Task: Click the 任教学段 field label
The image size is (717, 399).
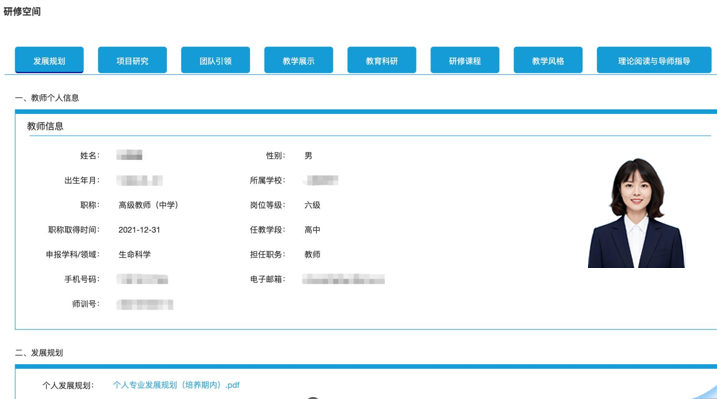Action: pos(268,230)
